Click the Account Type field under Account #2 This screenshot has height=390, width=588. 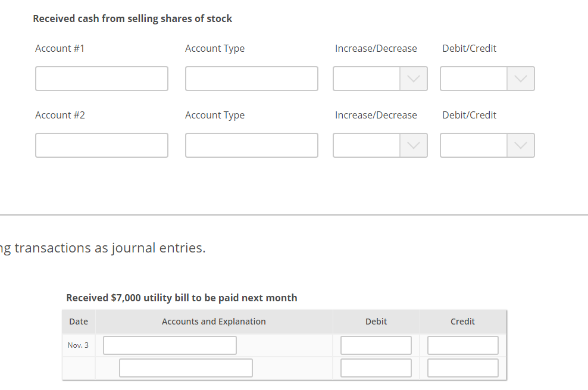251,145
